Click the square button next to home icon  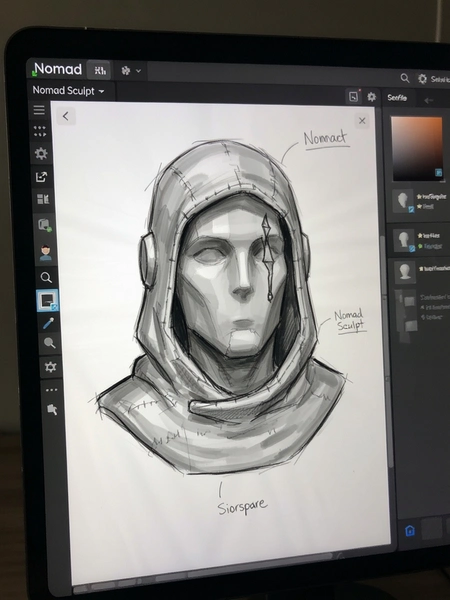(x=432, y=530)
